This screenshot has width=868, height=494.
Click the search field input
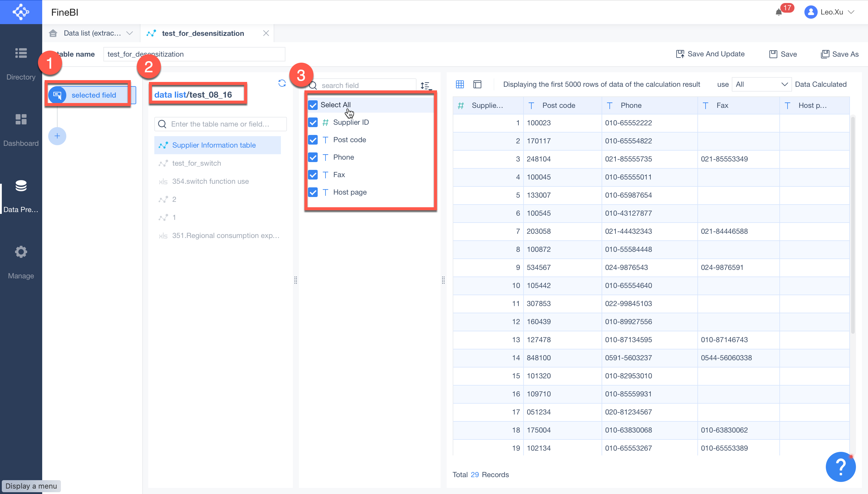pyautogui.click(x=362, y=86)
